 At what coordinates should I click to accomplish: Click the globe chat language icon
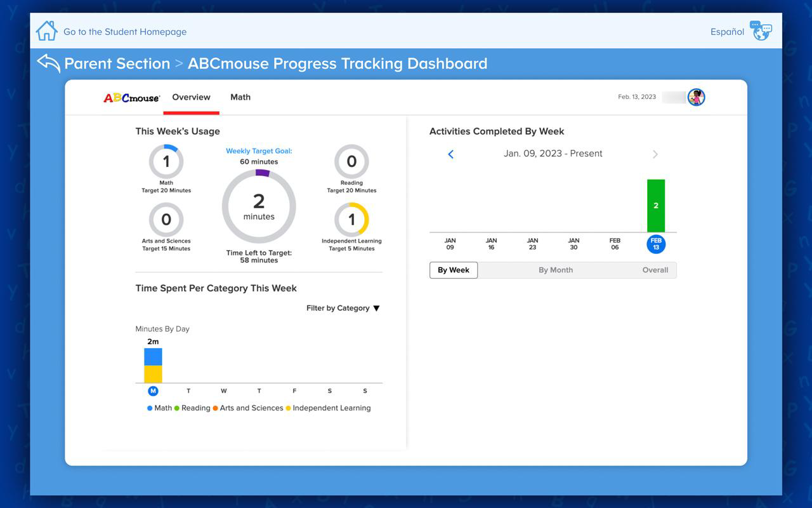[761, 30]
